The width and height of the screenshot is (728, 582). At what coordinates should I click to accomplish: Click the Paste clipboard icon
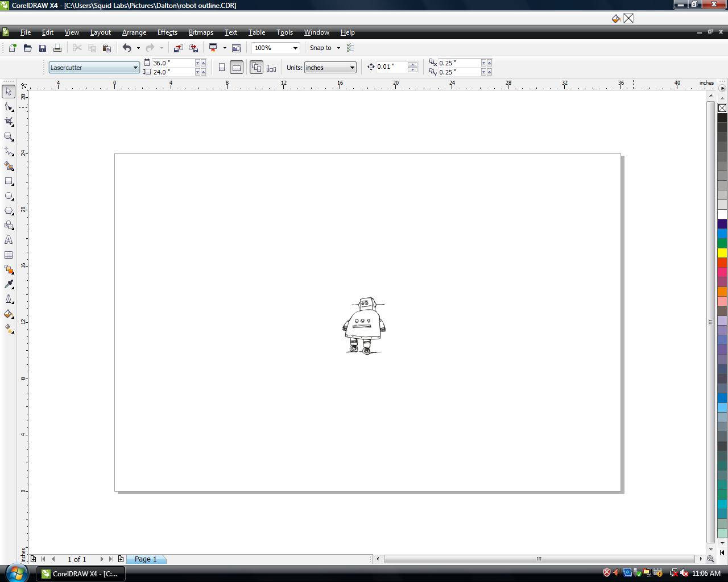[106, 48]
